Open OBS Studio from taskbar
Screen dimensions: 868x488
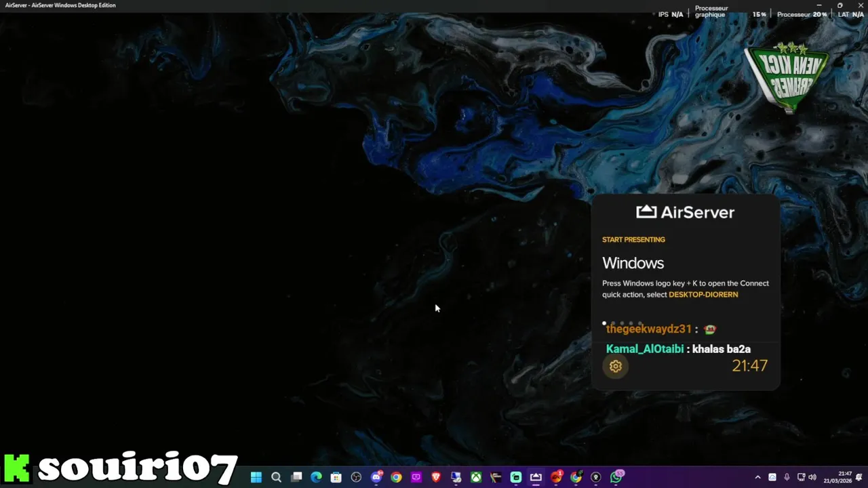point(356,478)
